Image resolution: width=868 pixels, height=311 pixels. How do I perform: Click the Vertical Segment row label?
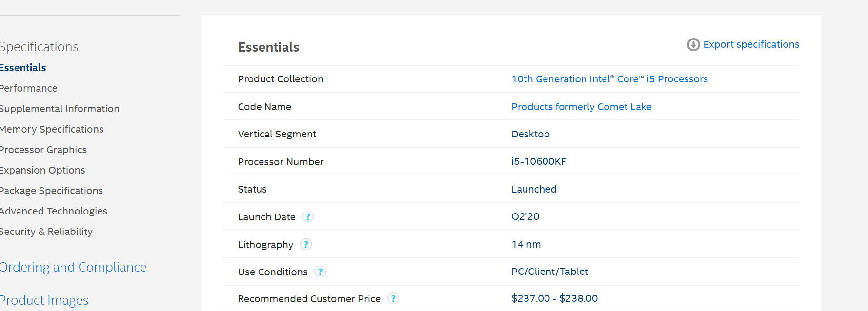click(277, 134)
